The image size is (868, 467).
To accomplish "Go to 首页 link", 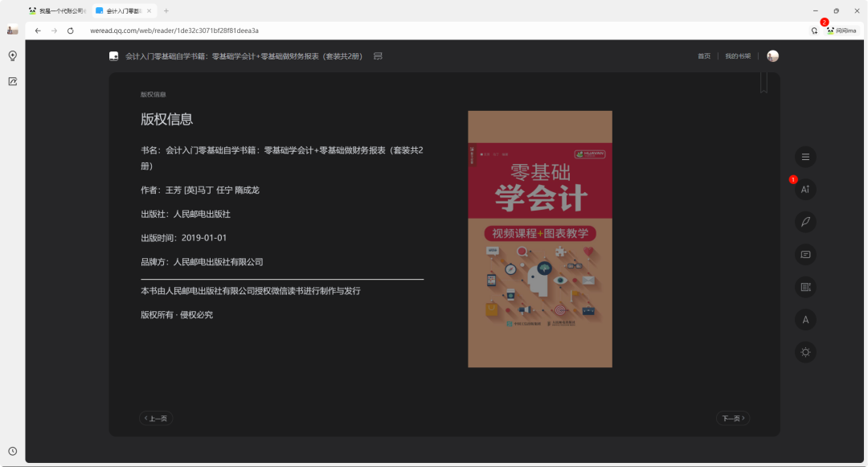I will 703,56.
